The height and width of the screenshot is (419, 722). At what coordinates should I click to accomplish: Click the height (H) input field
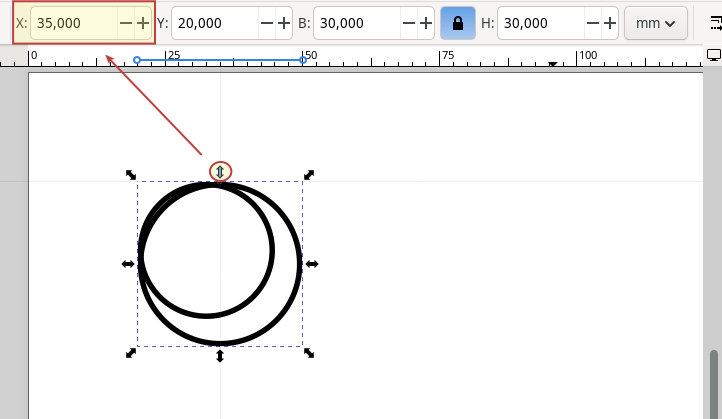pyautogui.click(x=539, y=23)
